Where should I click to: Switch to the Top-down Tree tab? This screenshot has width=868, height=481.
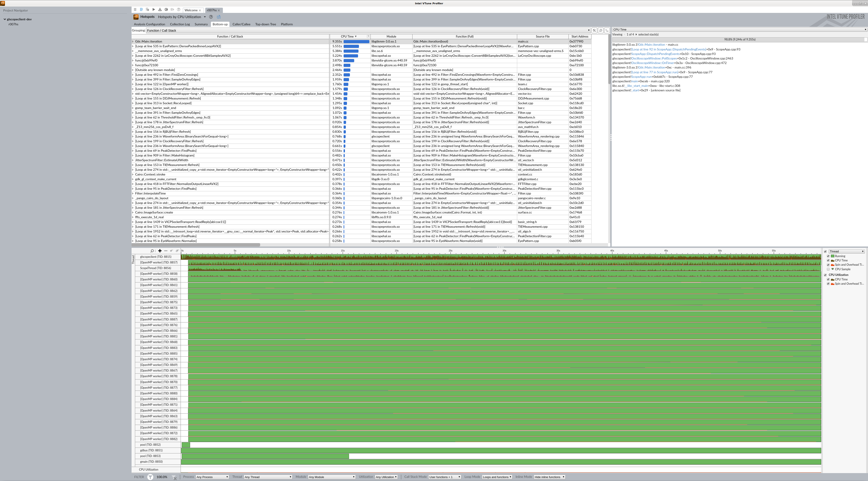click(x=265, y=24)
